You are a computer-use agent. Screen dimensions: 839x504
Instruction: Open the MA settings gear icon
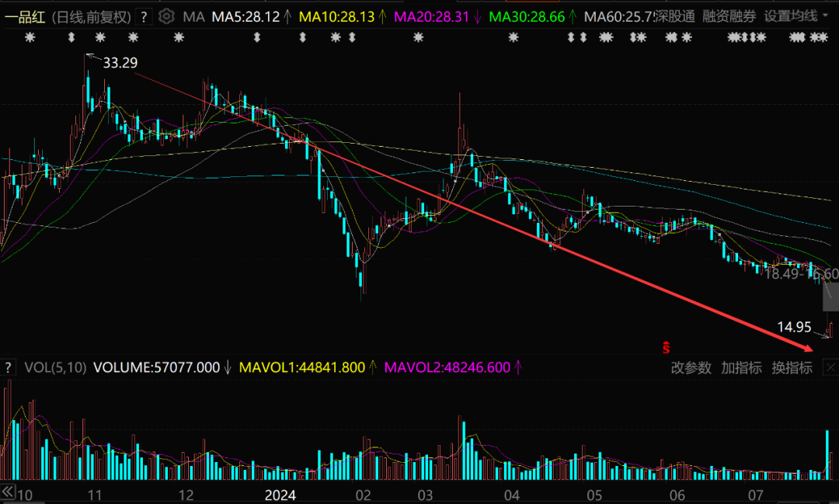(166, 16)
